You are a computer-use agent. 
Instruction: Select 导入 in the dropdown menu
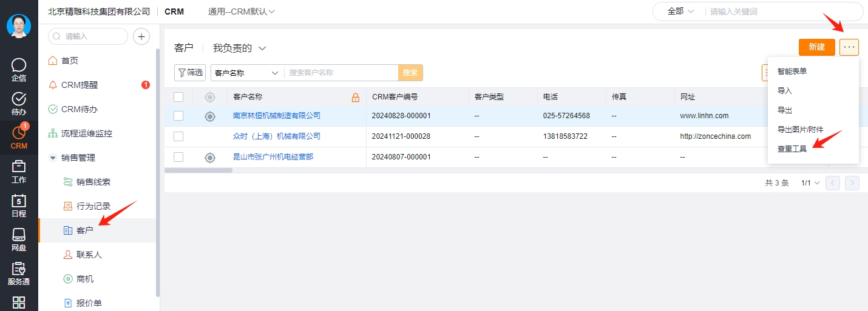click(785, 90)
